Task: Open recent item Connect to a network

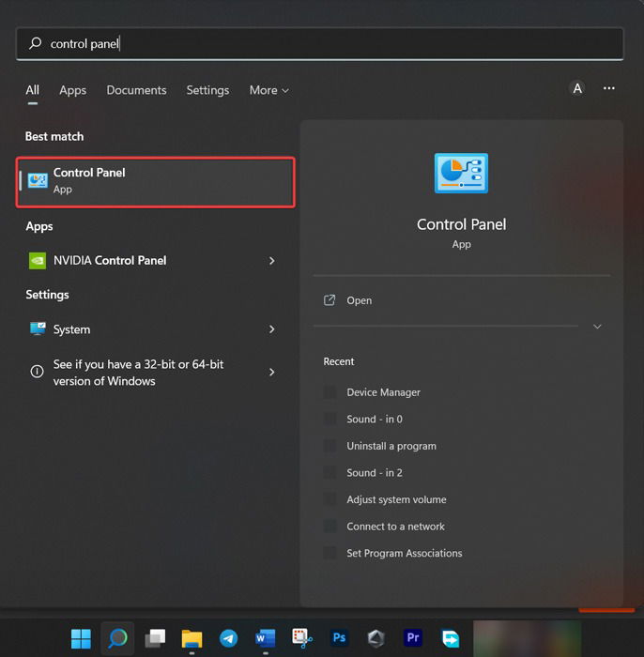Action: pyautogui.click(x=395, y=527)
